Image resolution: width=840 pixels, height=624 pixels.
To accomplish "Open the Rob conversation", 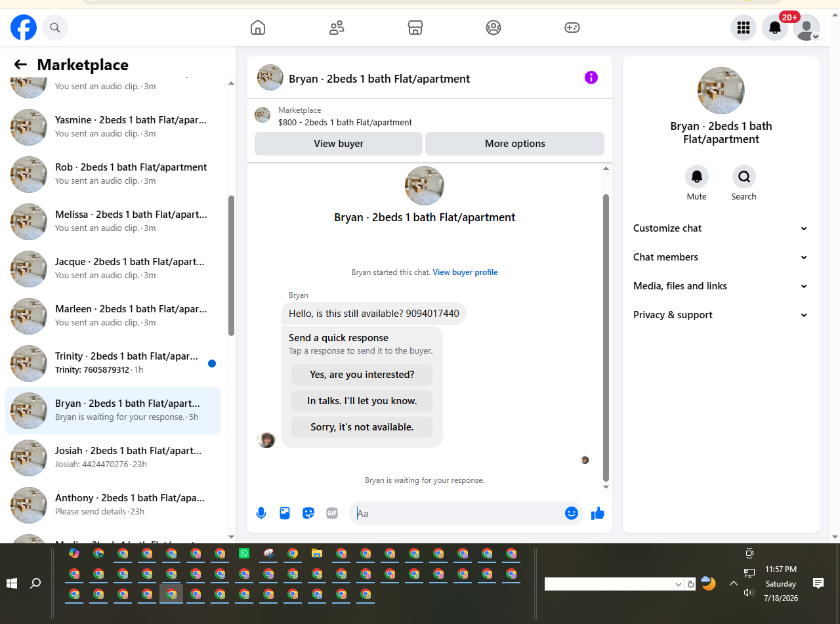I will [113, 175].
